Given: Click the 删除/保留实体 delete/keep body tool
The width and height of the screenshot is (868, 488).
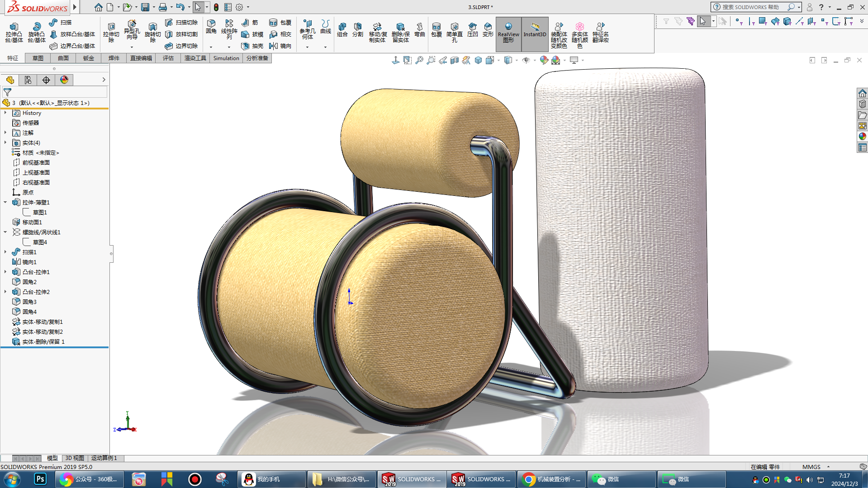Looking at the screenshot, I should pos(400,33).
